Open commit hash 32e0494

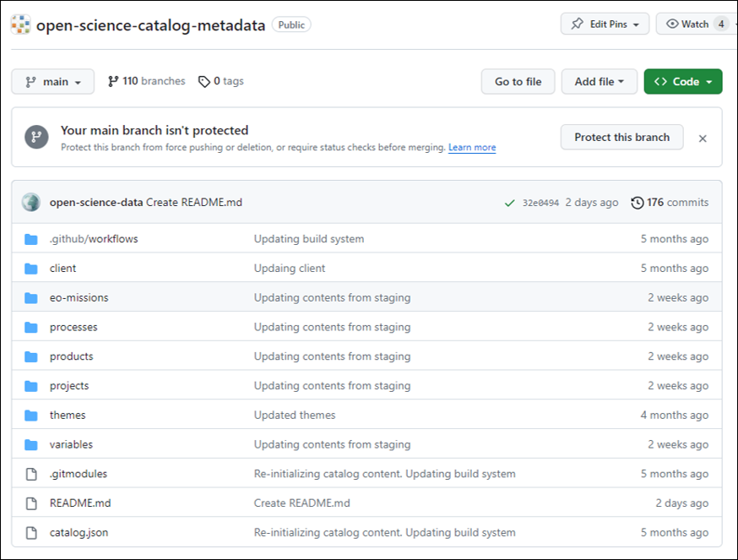click(540, 203)
